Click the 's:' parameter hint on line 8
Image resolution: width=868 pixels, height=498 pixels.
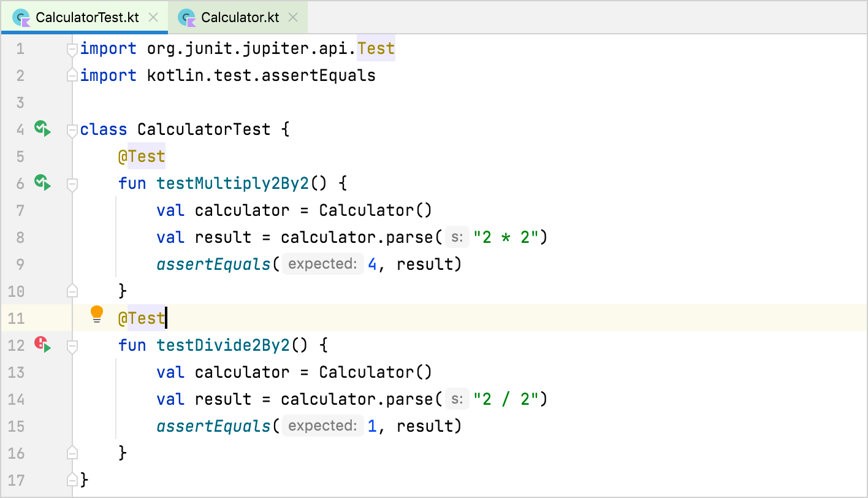coord(457,237)
